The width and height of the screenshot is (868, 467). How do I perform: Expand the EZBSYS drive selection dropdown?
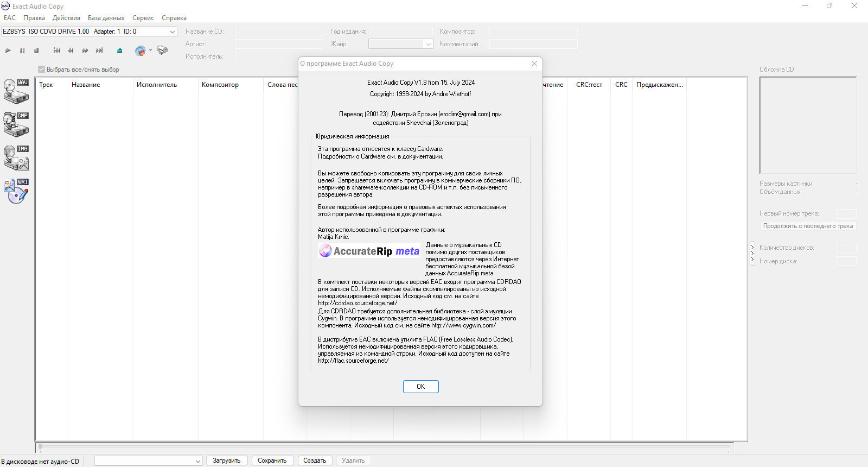point(172,31)
